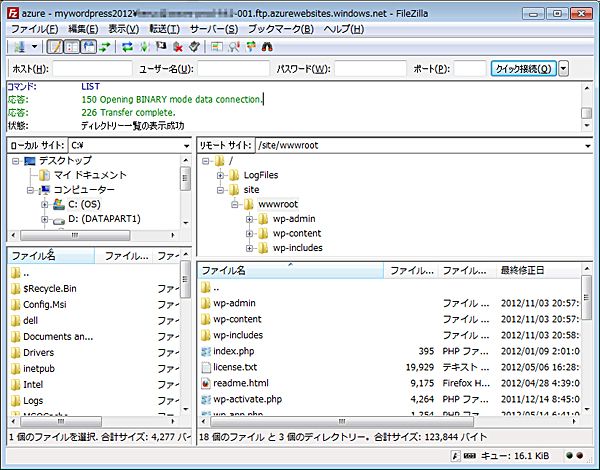Expand the D: (DATAPART1) drive node
The width and height of the screenshot is (600, 470).
point(45,219)
